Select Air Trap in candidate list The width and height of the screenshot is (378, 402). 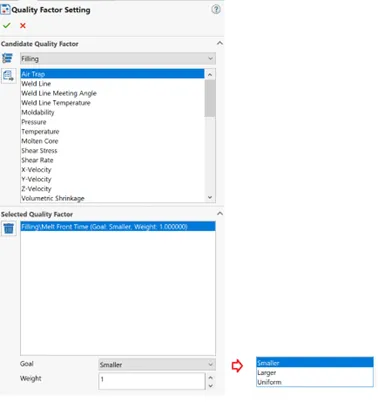click(x=112, y=74)
